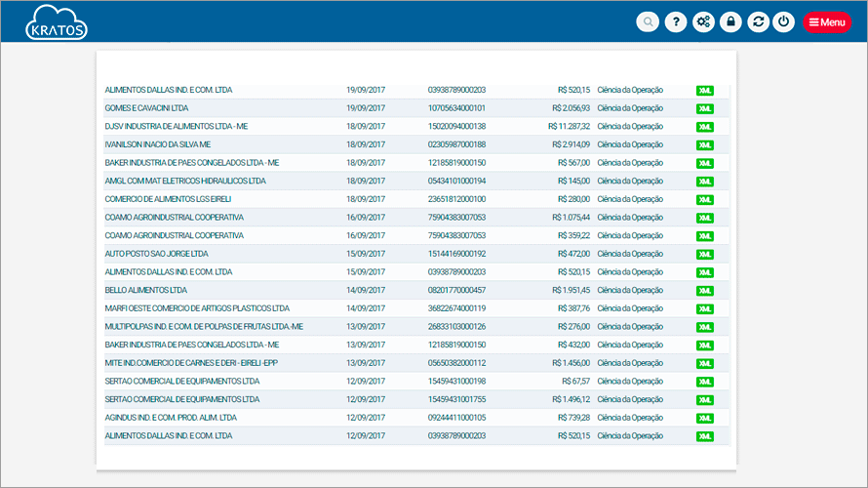Open the red Menu button

[827, 22]
